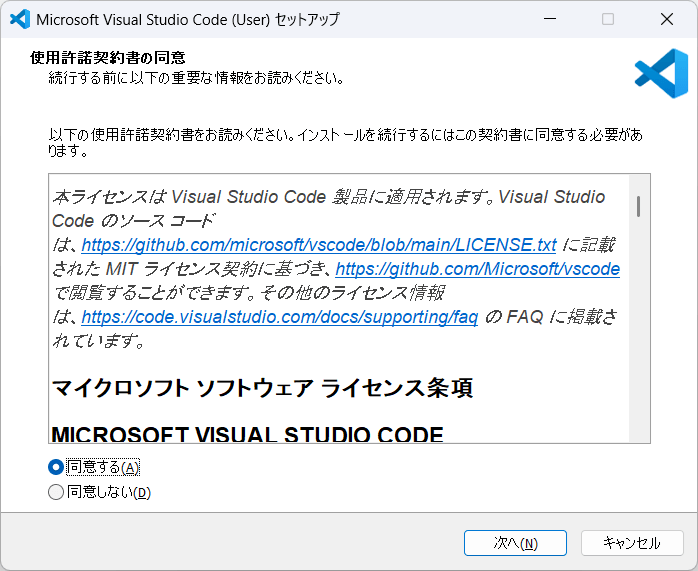Click the greyed-out maximize button

[x=608, y=19]
